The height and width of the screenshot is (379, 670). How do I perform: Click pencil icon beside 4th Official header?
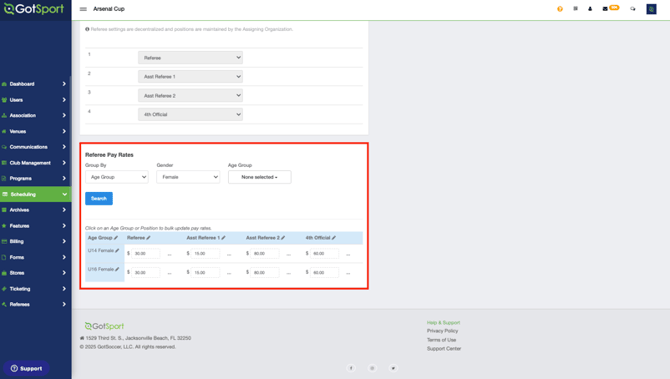click(334, 238)
